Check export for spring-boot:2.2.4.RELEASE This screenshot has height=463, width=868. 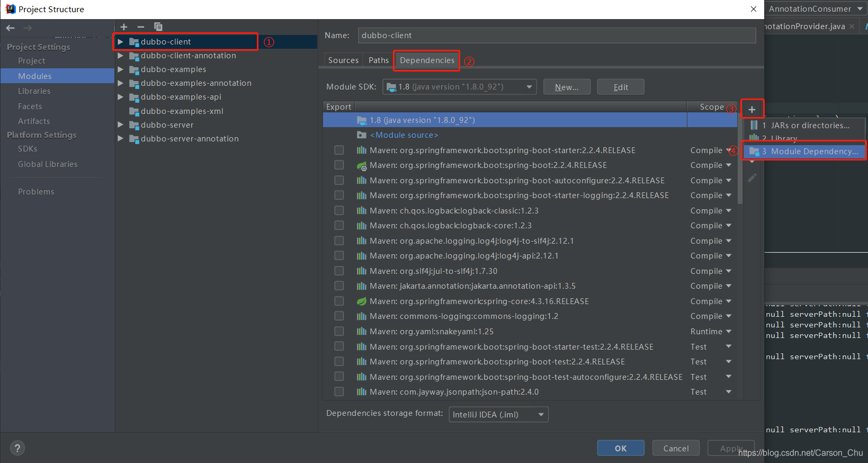point(339,165)
